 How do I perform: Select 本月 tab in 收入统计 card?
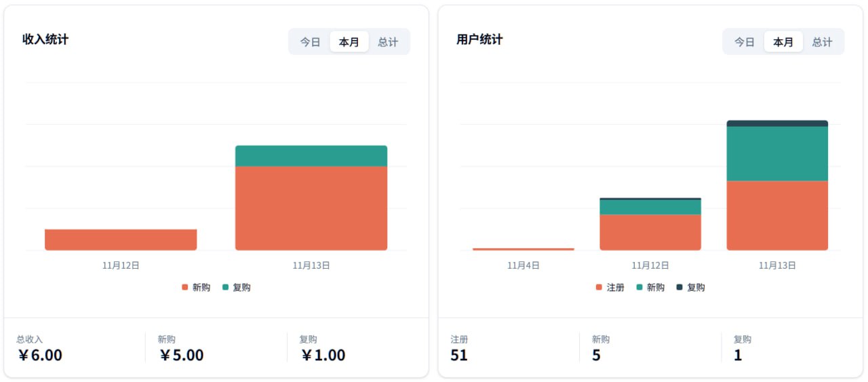[349, 42]
